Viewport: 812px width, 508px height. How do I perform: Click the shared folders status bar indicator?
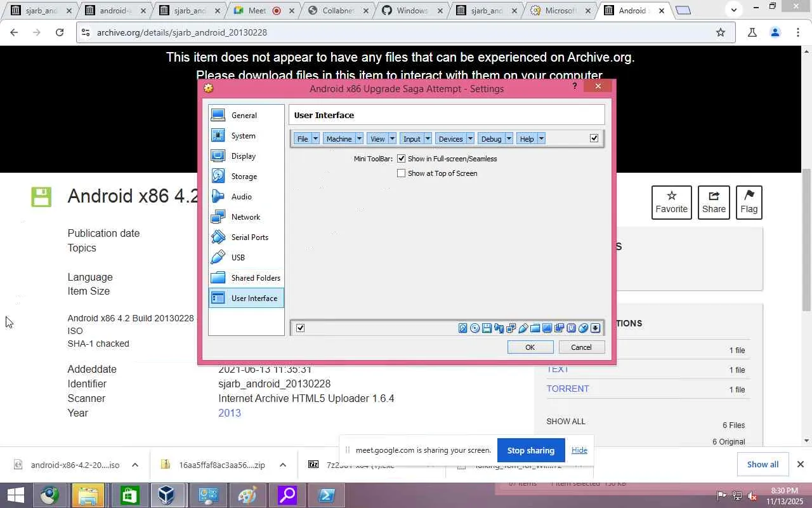[x=535, y=328]
